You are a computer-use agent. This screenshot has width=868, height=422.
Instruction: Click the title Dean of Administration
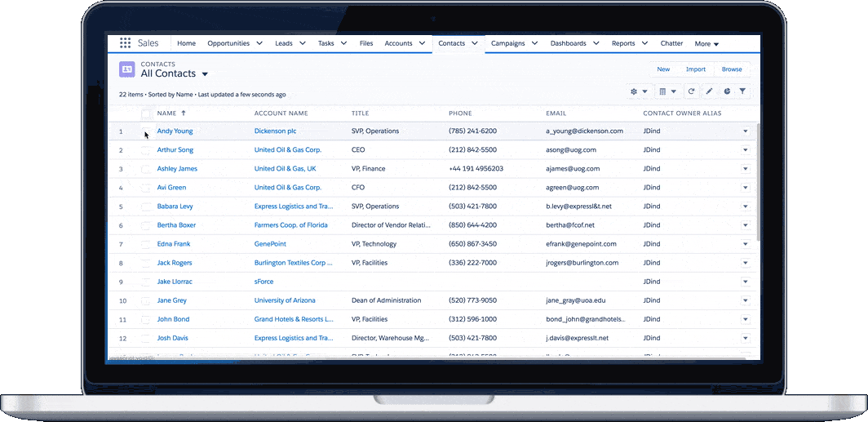coord(387,300)
